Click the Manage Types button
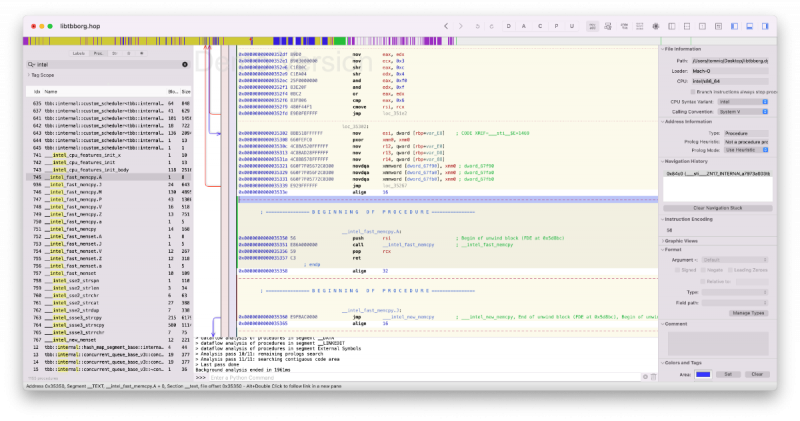800x421 pixels. pyautogui.click(x=748, y=313)
